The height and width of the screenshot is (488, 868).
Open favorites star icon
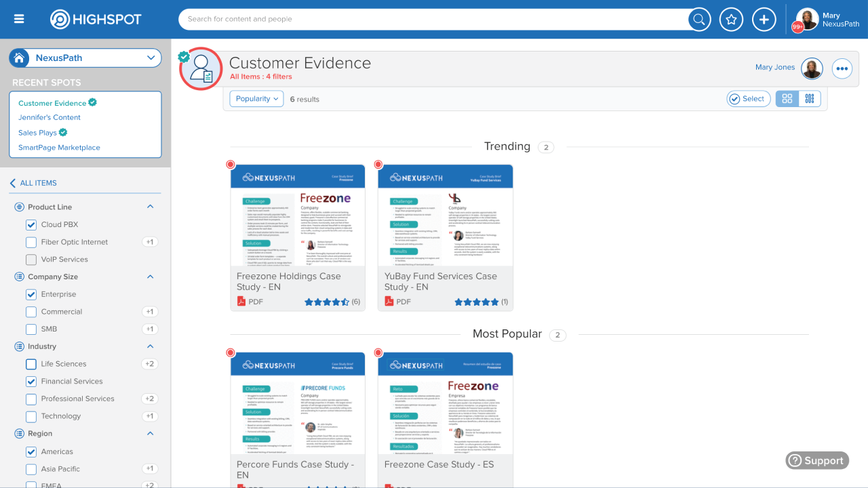tap(731, 19)
